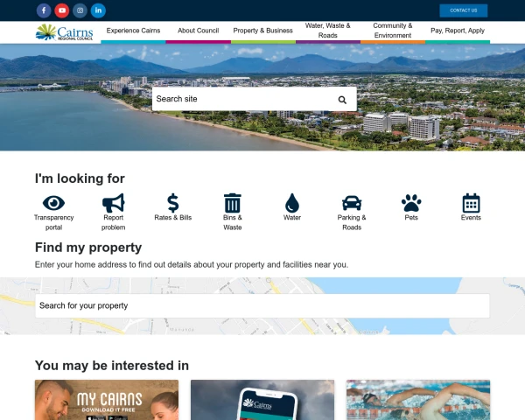Open the Pets paw icon
The image size is (525, 420).
411,203
